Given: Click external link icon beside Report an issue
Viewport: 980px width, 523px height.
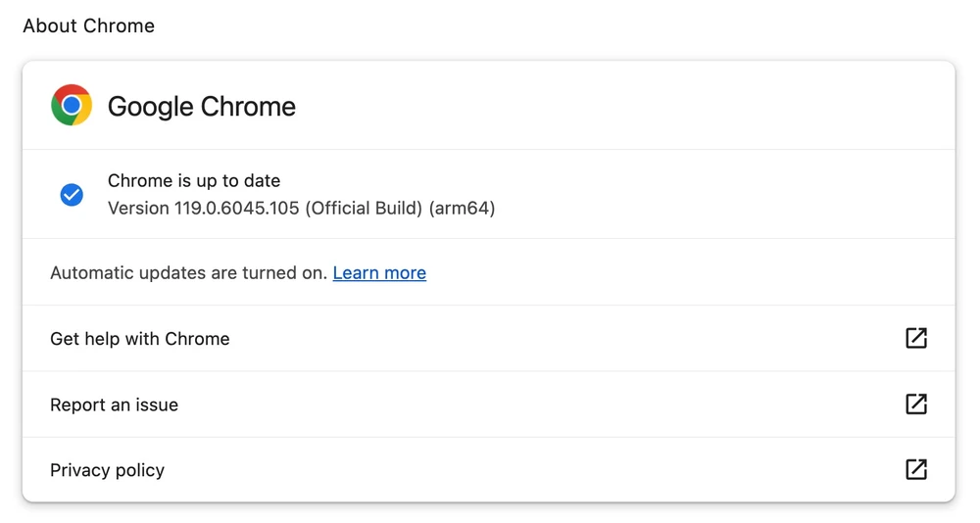Looking at the screenshot, I should pyautogui.click(x=915, y=404).
